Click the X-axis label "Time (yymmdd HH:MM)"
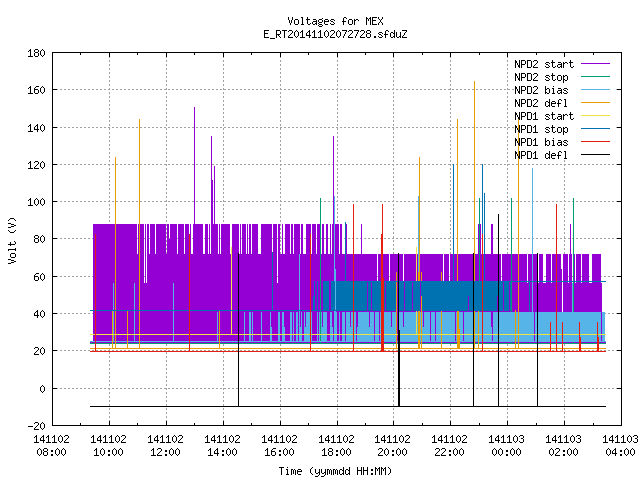The width and height of the screenshot is (640, 480). [x=335, y=471]
